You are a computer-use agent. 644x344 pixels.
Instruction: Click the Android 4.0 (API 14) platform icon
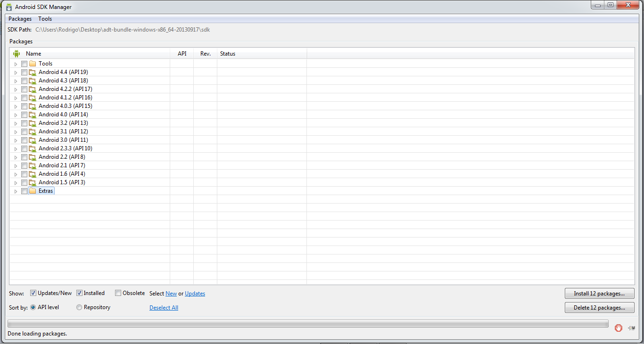(33, 115)
